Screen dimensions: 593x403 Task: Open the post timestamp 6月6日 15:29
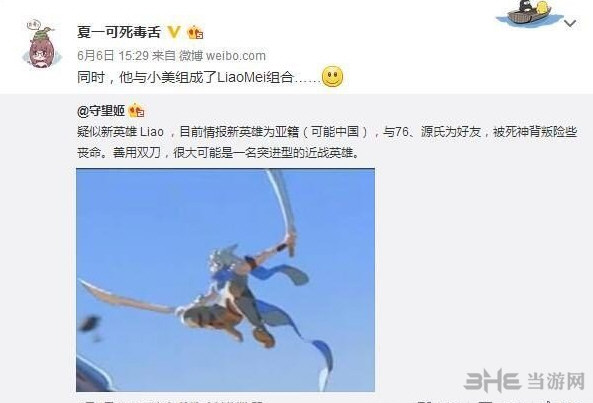tap(113, 56)
